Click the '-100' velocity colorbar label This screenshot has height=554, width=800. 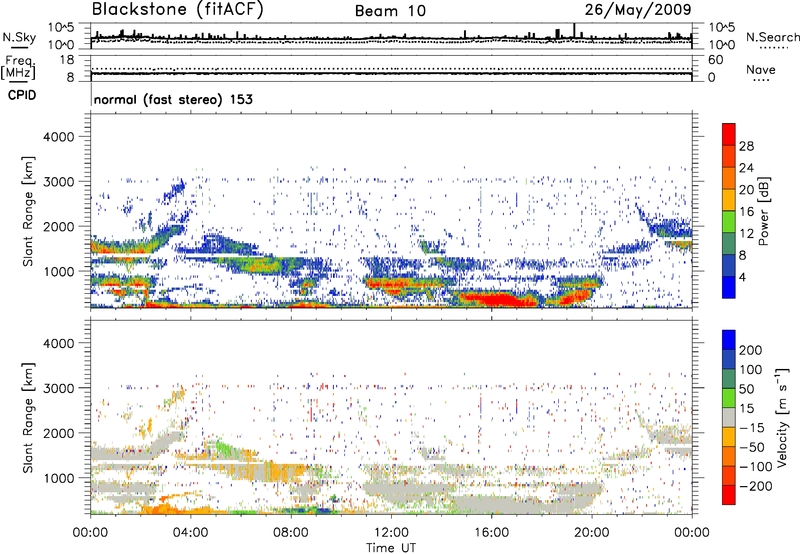756,467
